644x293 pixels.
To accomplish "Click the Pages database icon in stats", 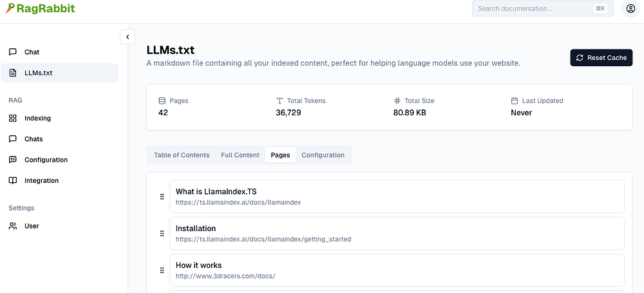I will point(162,100).
